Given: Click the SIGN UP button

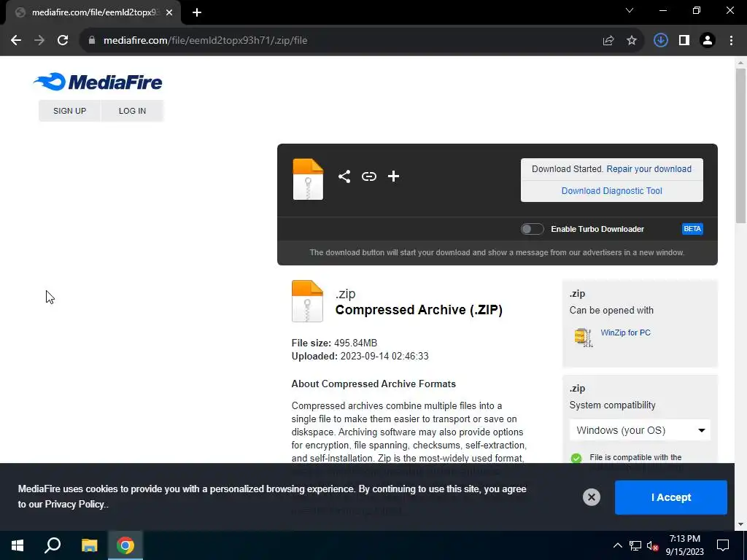Looking at the screenshot, I should (69, 111).
